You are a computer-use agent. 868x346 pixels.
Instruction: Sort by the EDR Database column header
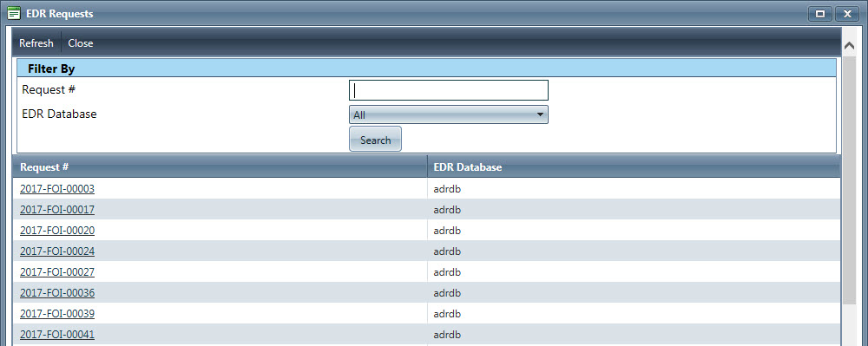tap(634, 166)
